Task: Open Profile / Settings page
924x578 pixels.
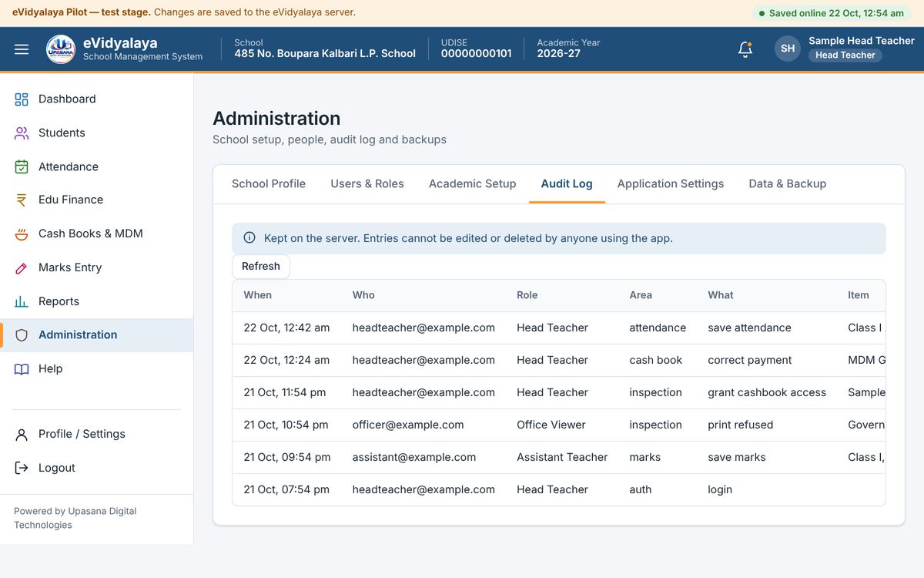Action: [96, 435]
